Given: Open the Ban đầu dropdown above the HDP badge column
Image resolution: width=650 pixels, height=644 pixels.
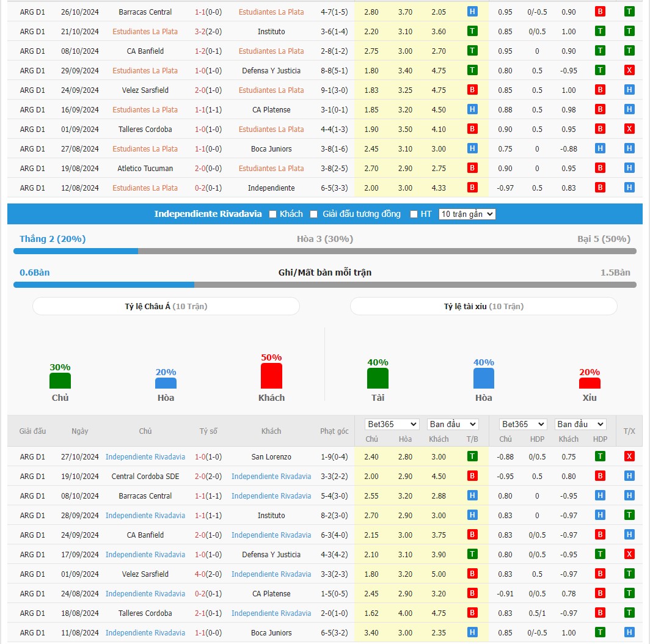Looking at the screenshot, I should [580, 424].
